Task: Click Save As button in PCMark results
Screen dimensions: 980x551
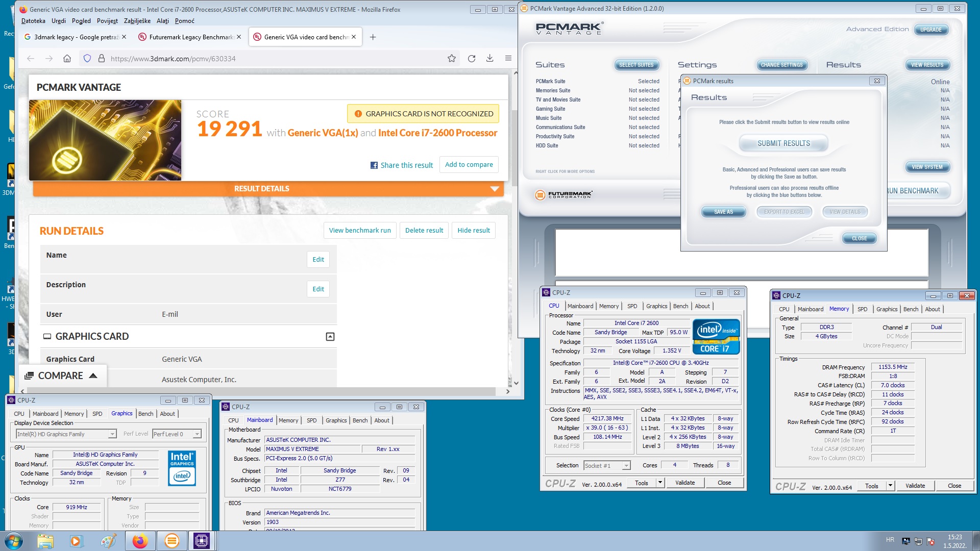Action: tap(723, 212)
